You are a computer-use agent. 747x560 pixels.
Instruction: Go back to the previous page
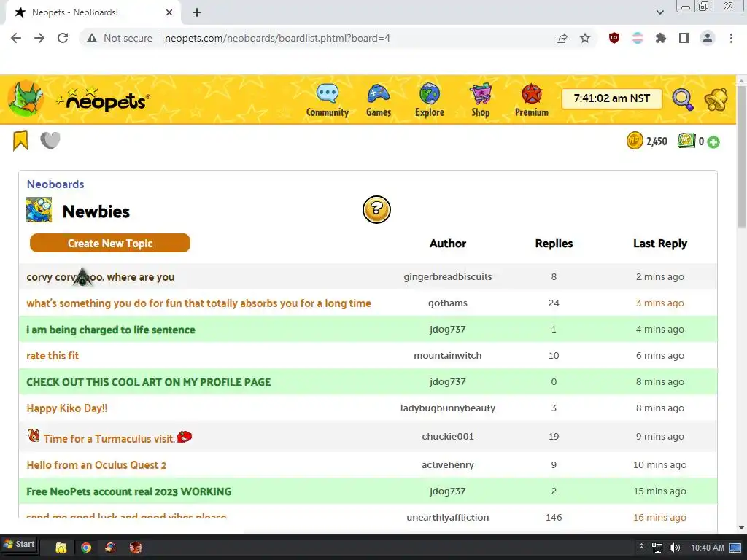16,38
